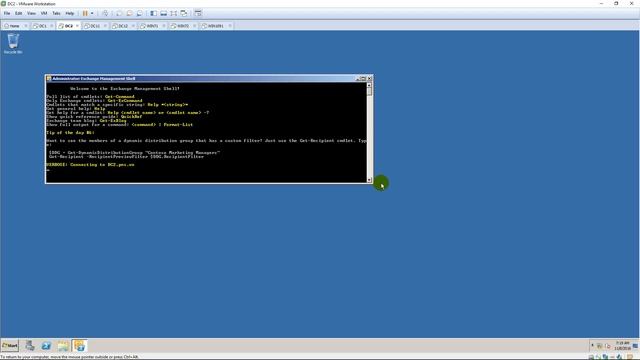Viewport: 640px width, 360px height.
Task: Expand the power options dropdown arrow
Action: 92,13
